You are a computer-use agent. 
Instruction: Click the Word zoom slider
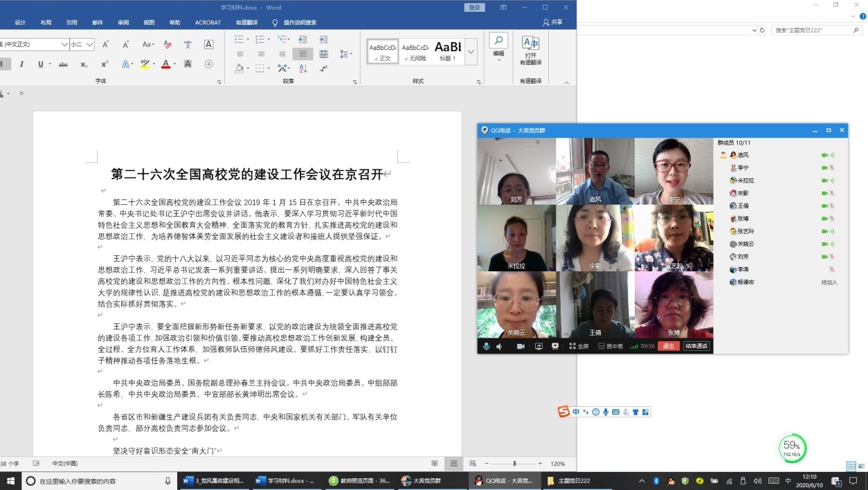click(x=514, y=463)
